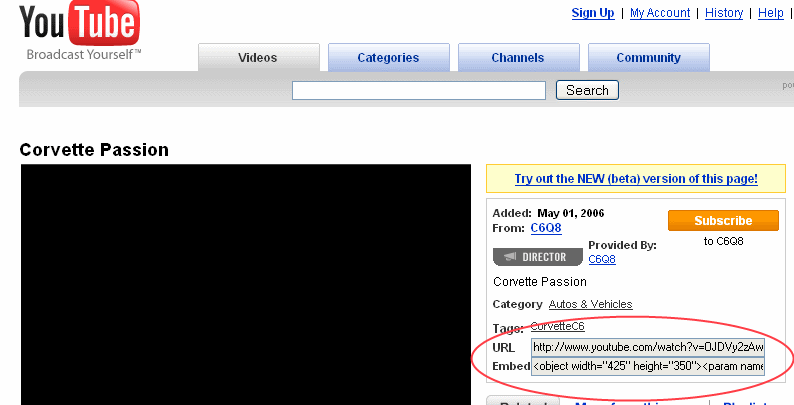Select the video URL field

[x=648, y=347]
